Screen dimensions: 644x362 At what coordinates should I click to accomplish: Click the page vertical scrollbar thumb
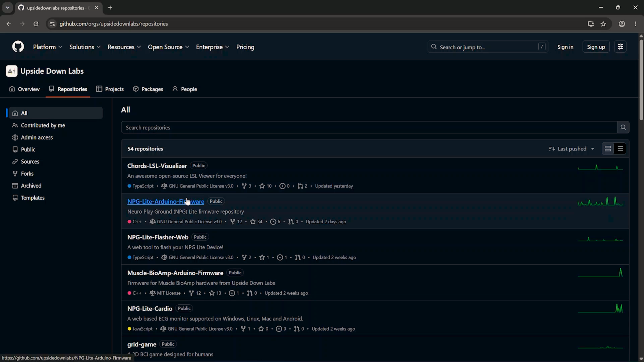[641, 80]
